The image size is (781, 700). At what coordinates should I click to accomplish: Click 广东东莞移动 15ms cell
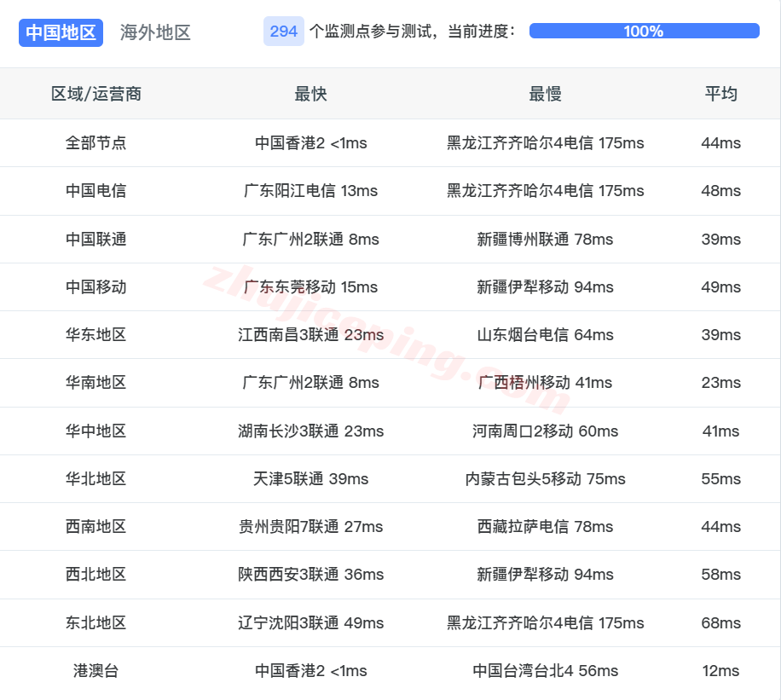pyautogui.click(x=311, y=287)
